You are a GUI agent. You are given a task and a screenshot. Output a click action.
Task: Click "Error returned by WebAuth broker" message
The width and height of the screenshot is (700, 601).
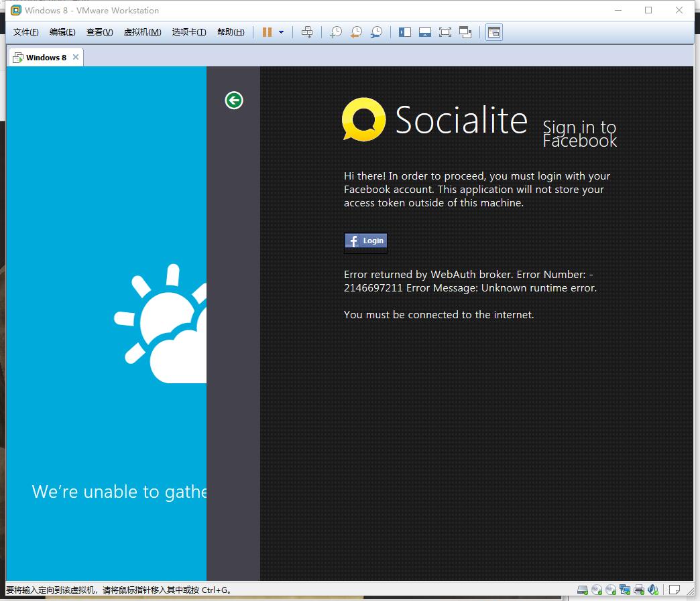[x=470, y=281]
